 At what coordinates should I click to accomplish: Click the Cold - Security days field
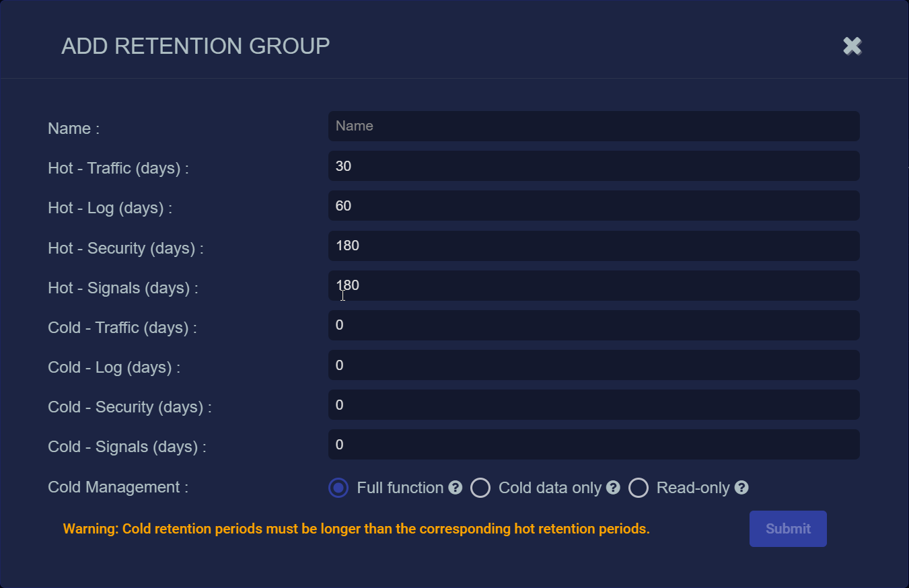[x=594, y=404]
